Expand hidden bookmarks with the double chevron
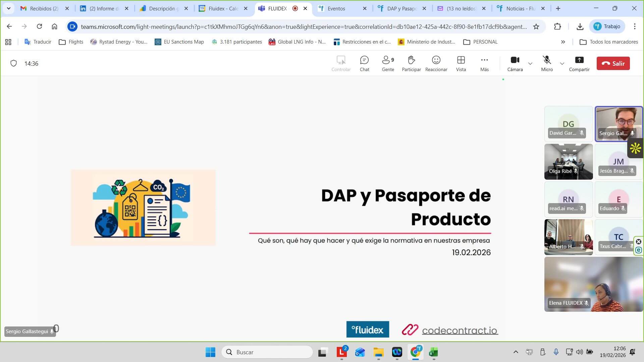The height and width of the screenshot is (362, 644). pyautogui.click(x=563, y=42)
